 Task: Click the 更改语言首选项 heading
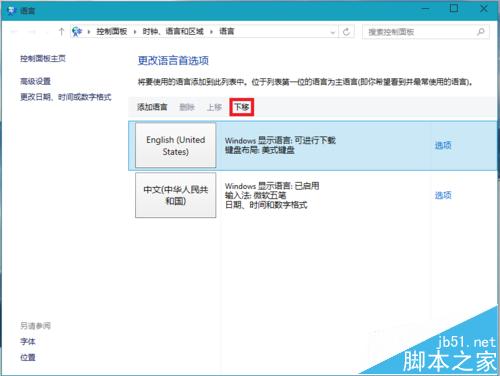(x=173, y=61)
